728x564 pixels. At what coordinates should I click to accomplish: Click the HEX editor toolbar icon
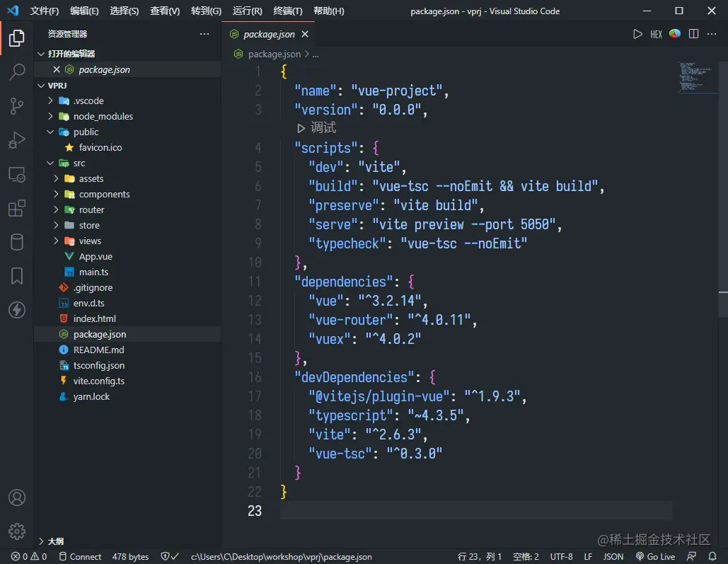pyautogui.click(x=656, y=35)
